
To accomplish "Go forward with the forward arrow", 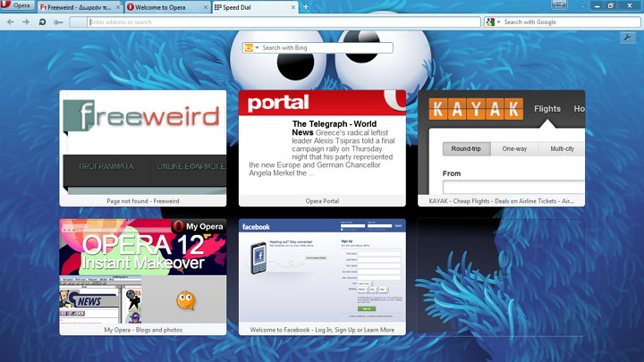I will tap(26, 22).
